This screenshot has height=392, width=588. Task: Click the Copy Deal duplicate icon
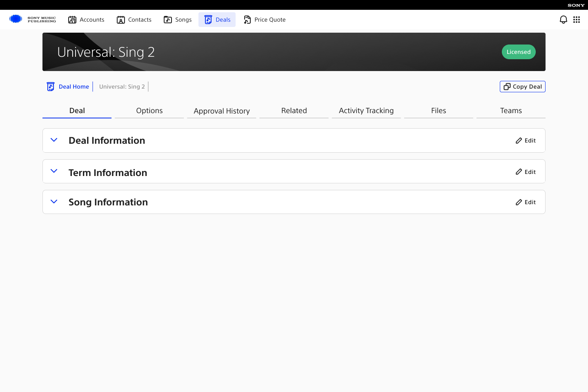[507, 87]
